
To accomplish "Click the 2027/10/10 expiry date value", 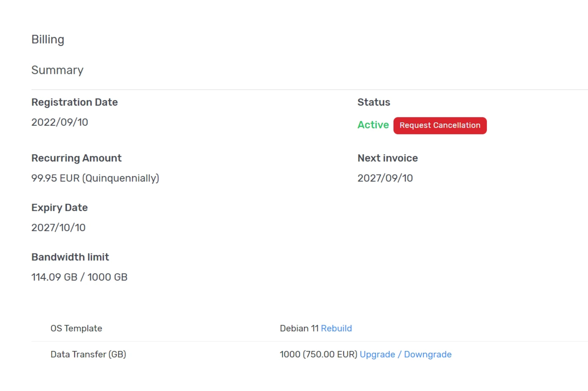I will (x=58, y=228).
